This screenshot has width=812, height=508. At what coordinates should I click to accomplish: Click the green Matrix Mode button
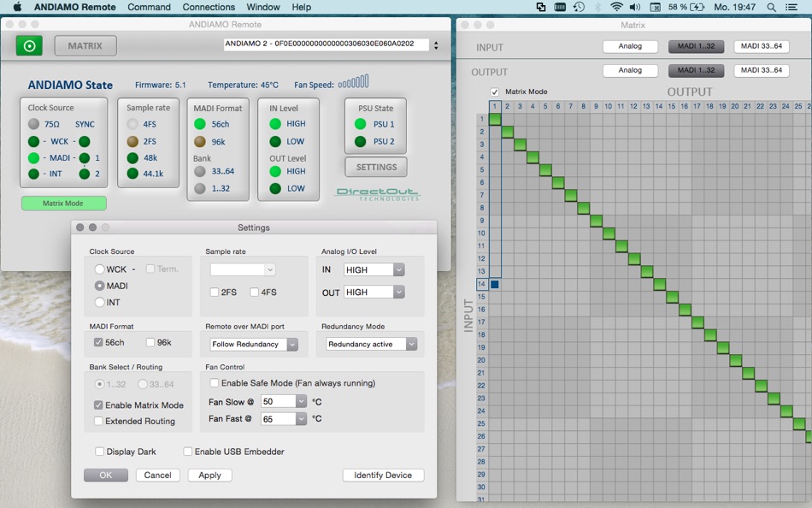click(x=64, y=204)
